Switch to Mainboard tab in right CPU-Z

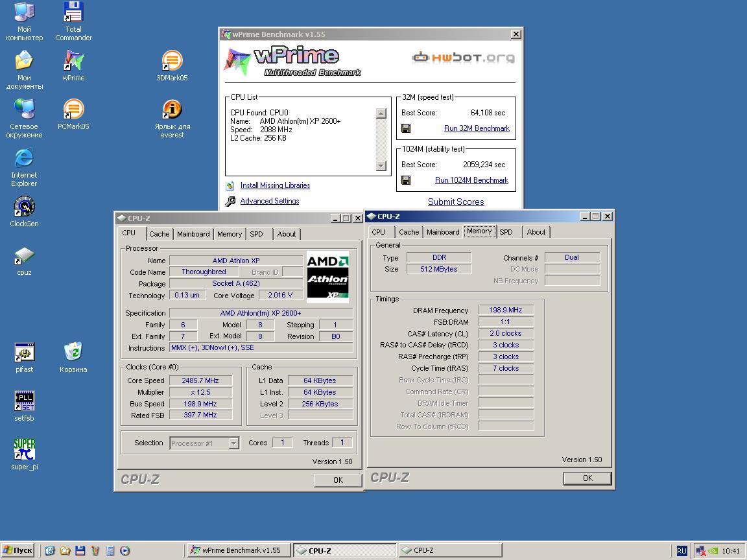tap(443, 233)
